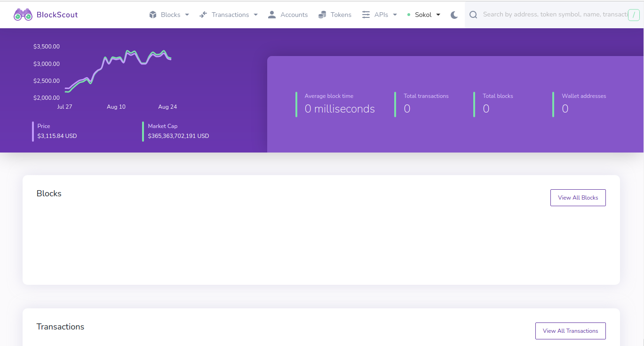This screenshot has width=644, height=346.
Task: Open the Tokens page from the navbar
Action: (341, 14)
